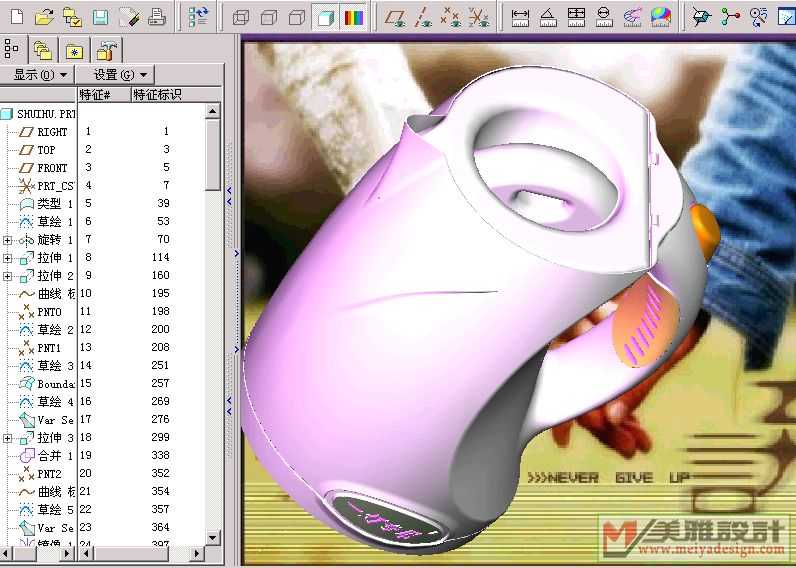Click the Save floppy disk icon

(100, 16)
